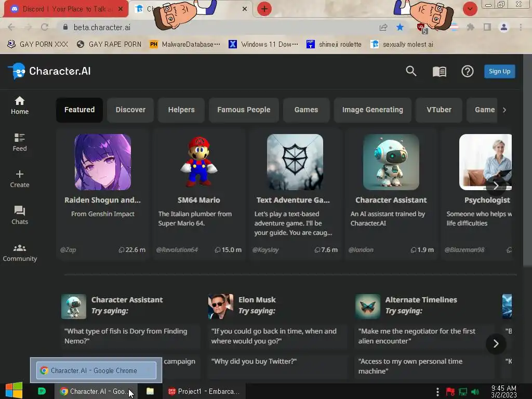Show next featured characters with card arrow
532x399 pixels.
(x=496, y=185)
